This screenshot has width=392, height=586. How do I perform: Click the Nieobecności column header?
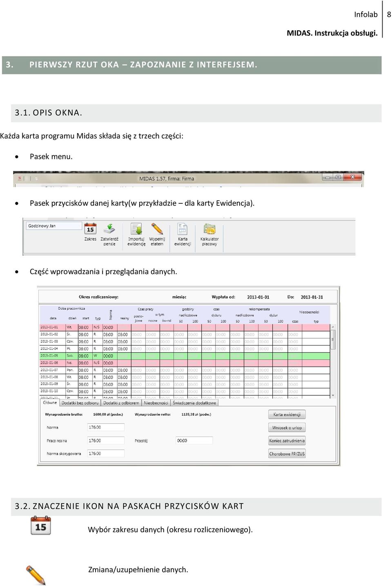click(309, 312)
